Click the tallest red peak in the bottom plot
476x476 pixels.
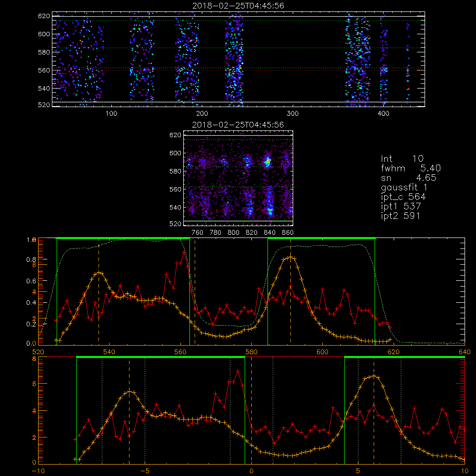(238, 371)
